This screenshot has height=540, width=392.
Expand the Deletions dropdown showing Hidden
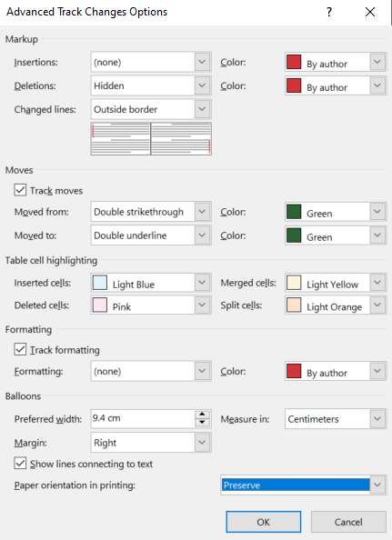pos(151,85)
